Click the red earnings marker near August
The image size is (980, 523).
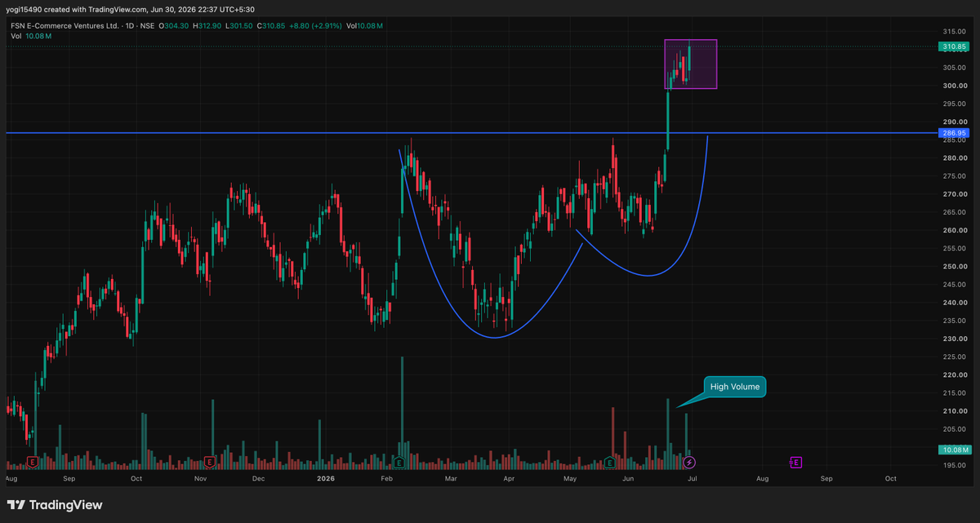[32, 462]
